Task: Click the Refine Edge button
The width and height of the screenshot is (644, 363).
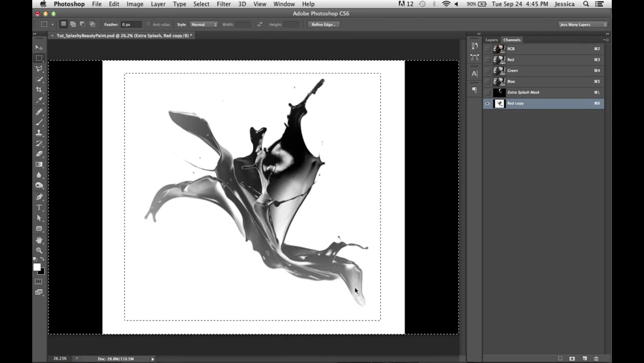Action: 324,24
